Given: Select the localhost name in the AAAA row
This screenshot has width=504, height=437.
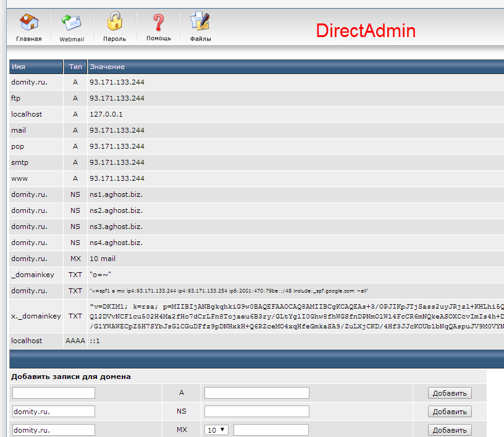Looking at the screenshot, I should (x=27, y=341).
